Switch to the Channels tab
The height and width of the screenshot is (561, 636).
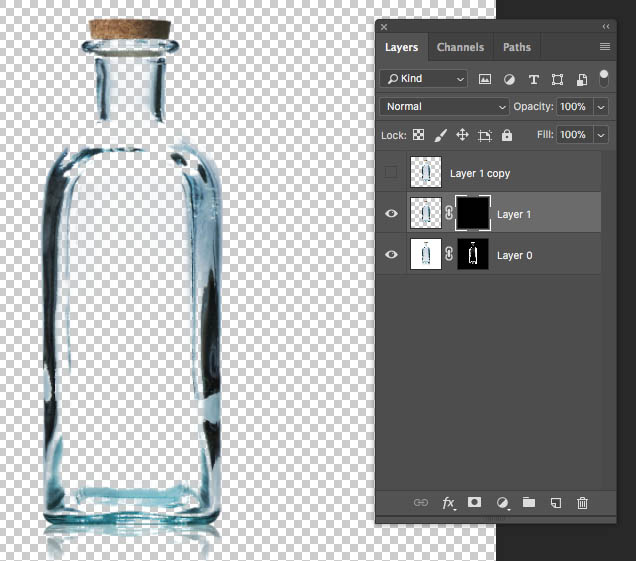tap(460, 47)
